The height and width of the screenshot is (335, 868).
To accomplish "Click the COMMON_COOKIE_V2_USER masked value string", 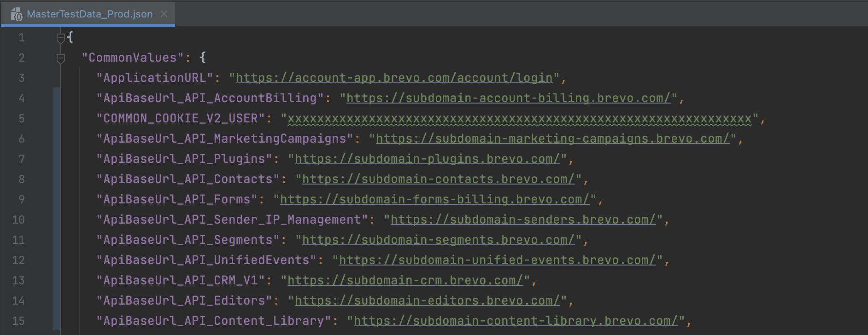I will click(x=519, y=119).
